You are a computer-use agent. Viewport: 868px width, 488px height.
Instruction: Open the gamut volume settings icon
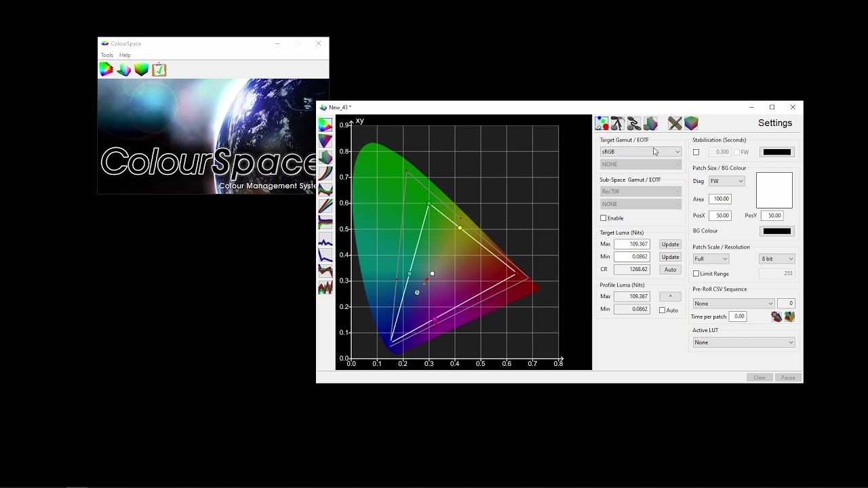click(650, 123)
